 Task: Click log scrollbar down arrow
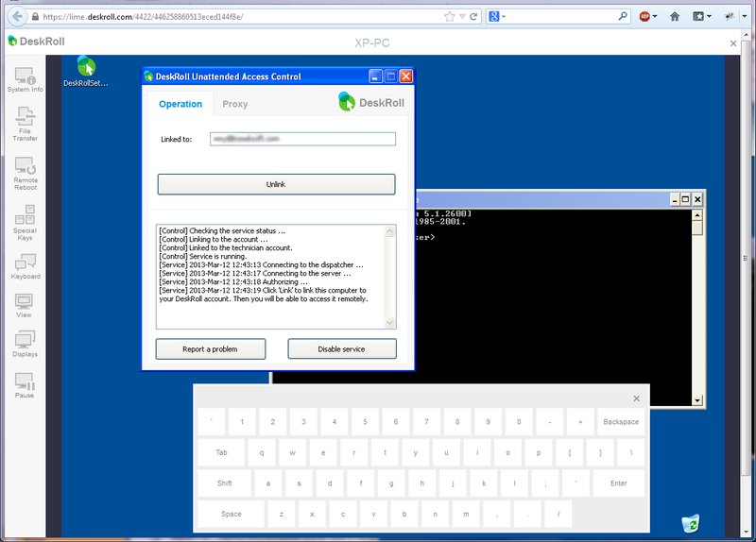(390, 323)
